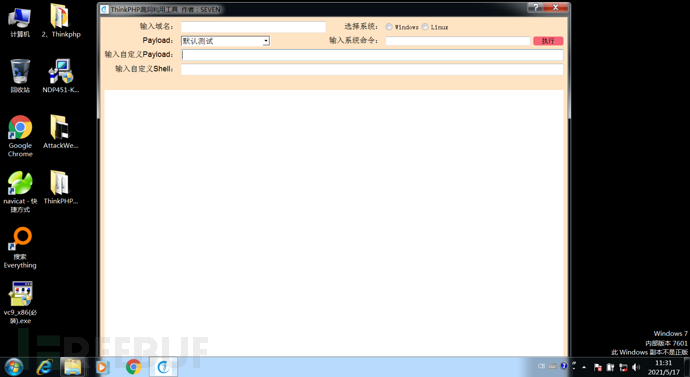Open Chrome from the taskbar

133,367
